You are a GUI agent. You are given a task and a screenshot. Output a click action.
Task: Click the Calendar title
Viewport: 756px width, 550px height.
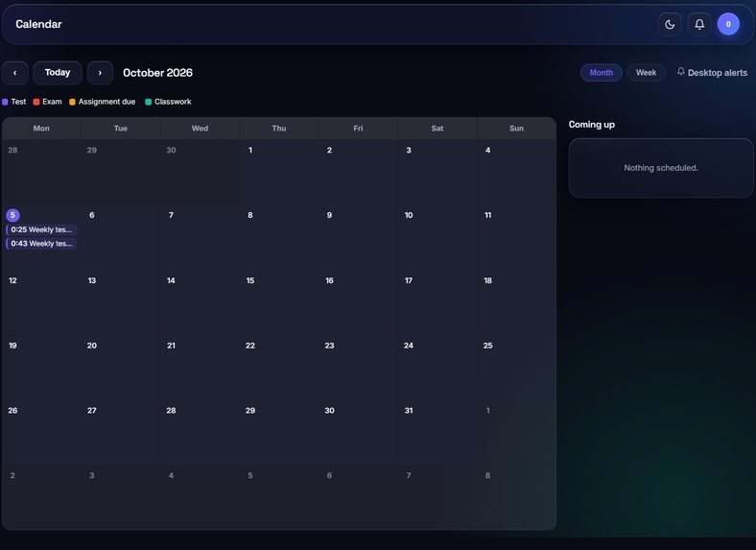pos(38,24)
